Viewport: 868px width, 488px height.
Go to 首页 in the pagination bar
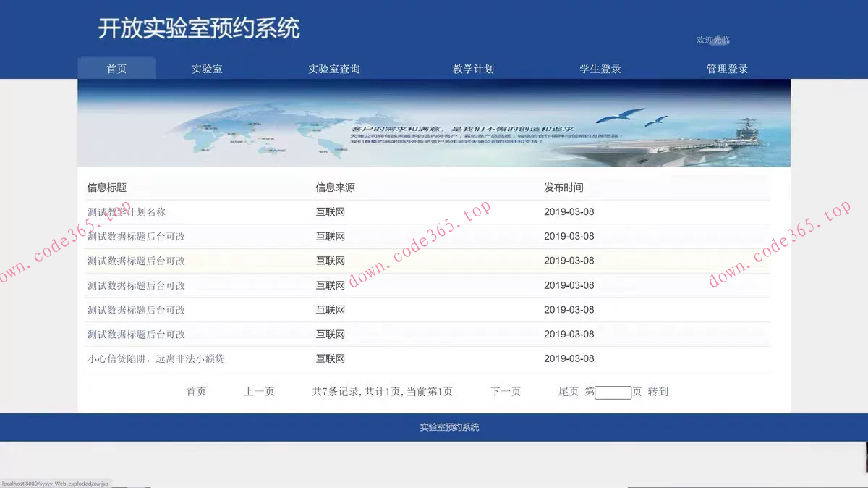(x=197, y=391)
